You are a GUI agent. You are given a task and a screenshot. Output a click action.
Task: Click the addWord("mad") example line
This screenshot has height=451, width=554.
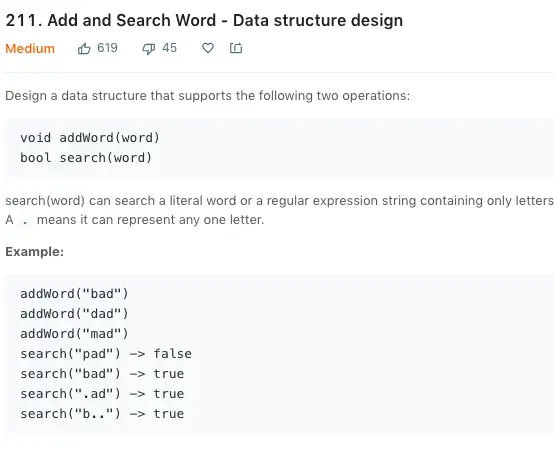(x=74, y=334)
